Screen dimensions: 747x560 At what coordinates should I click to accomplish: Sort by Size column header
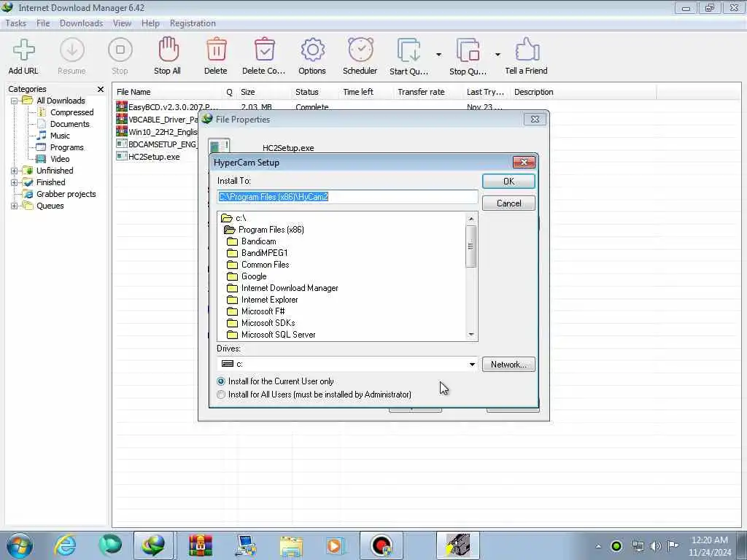[264, 92]
